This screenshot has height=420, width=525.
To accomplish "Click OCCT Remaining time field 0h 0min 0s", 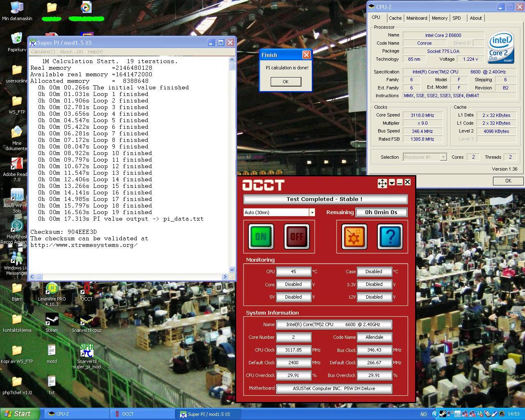I will (381, 212).
